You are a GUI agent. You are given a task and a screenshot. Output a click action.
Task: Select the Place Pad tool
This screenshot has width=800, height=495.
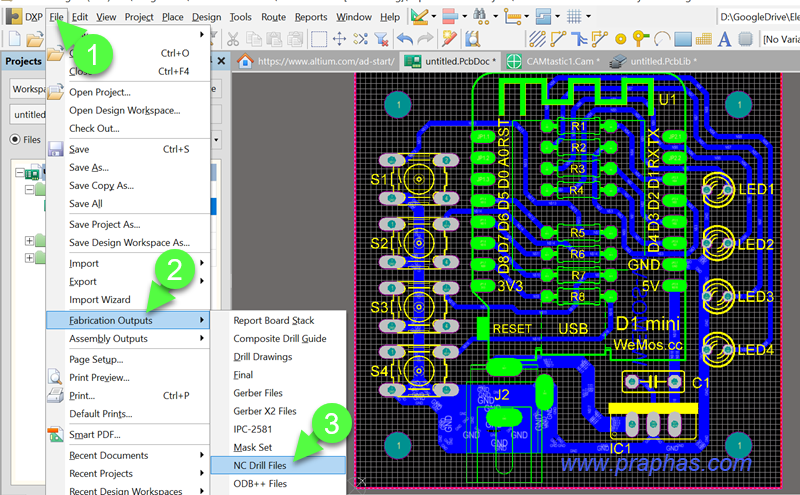point(620,39)
